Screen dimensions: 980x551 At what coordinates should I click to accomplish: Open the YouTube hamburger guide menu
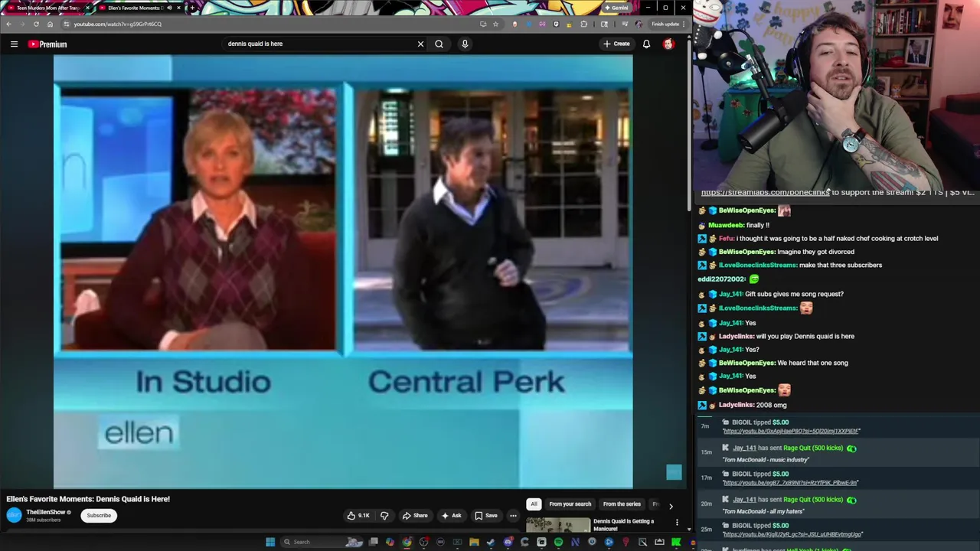tap(14, 44)
